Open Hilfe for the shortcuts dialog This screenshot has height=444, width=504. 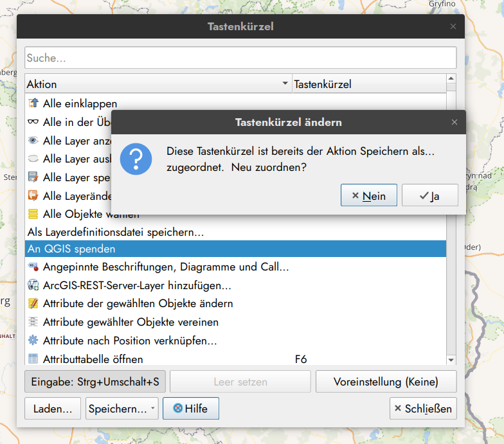[190, 409]
